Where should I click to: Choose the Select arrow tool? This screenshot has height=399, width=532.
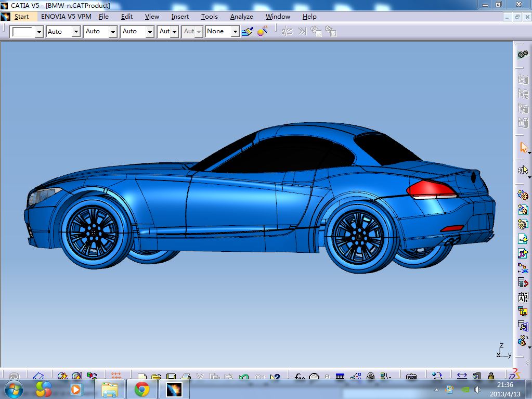(x=523, y=147)
